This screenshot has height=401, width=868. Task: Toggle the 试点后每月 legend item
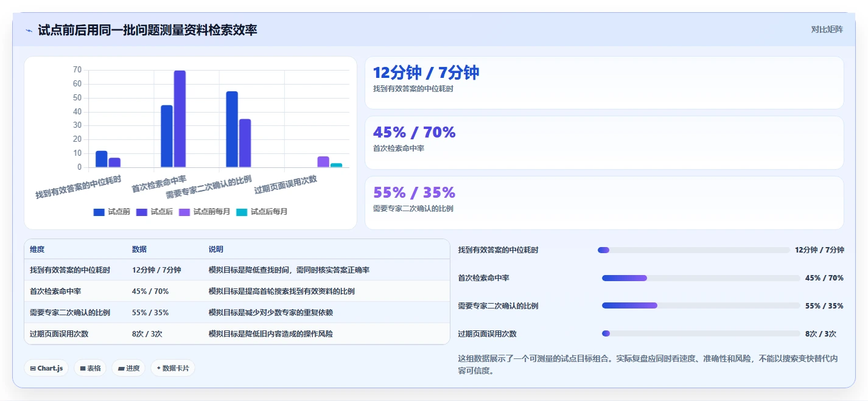coord(262,212)
